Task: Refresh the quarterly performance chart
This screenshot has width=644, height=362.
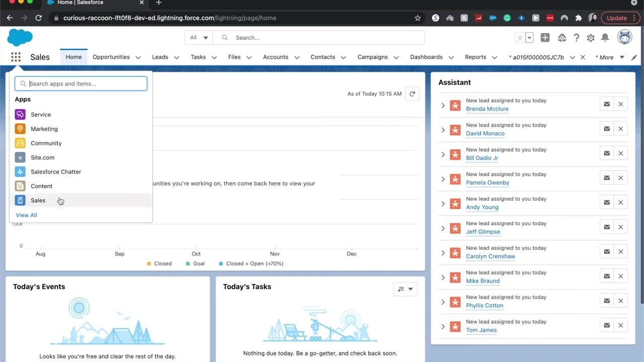Action: [x=412, y=94]
